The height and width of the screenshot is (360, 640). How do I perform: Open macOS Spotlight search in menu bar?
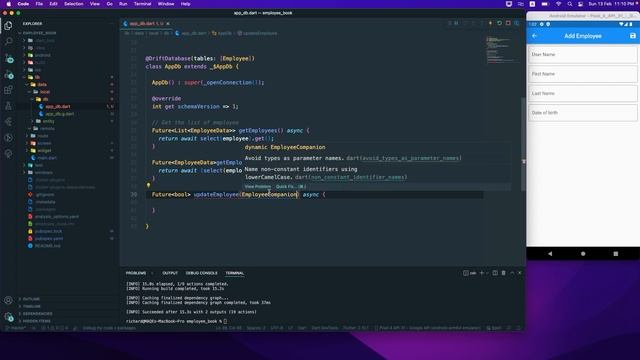[569, 4]
